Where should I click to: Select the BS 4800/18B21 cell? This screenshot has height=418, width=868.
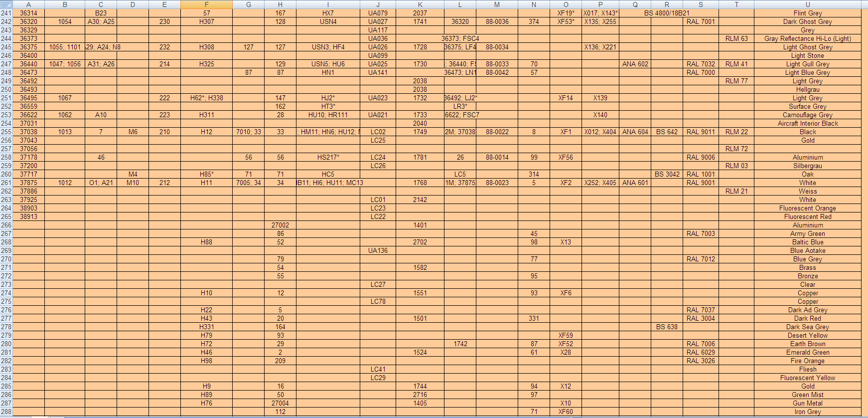667,13
